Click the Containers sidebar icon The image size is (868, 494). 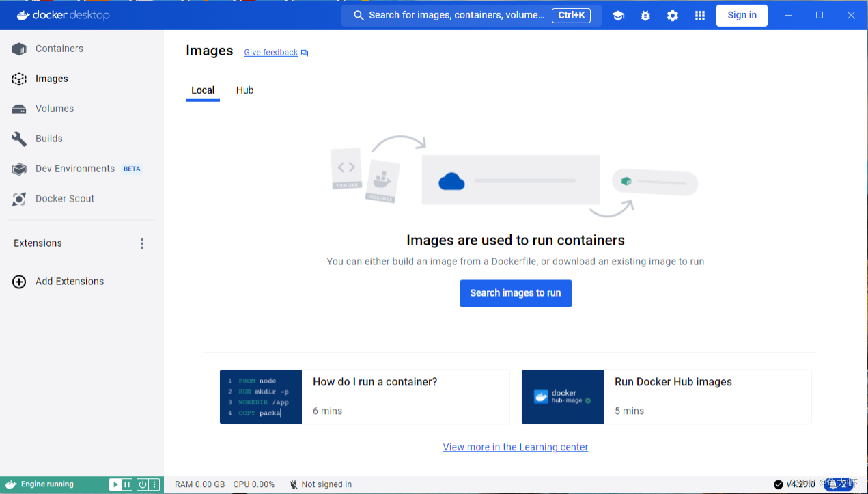pos(19,49)
